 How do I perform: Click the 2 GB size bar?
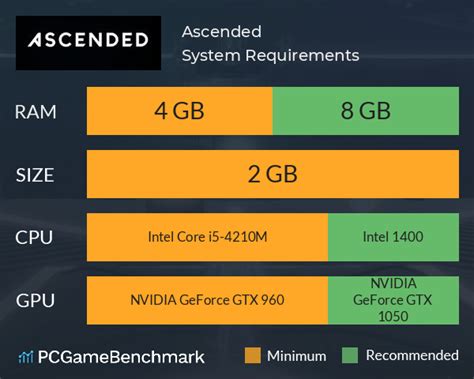(273, 174)
